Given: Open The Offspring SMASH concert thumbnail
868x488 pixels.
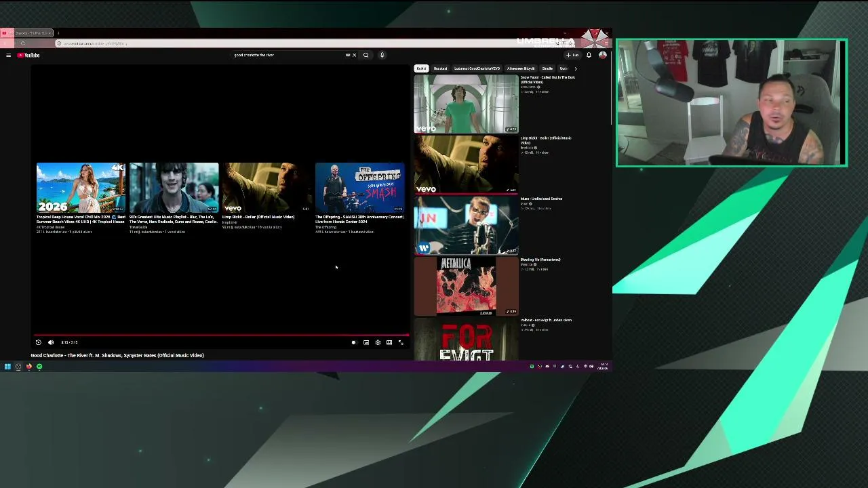Looking at the screenshot, I should point(359,188).
